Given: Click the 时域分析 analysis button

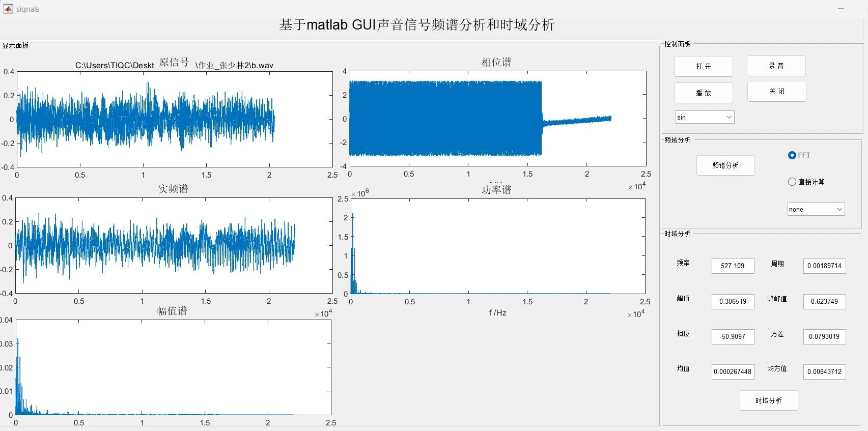Looking at the screenshot, I should click(769, 400).
